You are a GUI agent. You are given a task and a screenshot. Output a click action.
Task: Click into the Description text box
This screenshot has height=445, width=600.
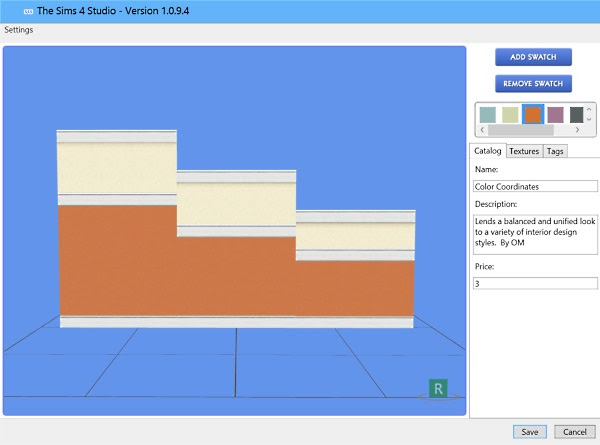(535, 235)
